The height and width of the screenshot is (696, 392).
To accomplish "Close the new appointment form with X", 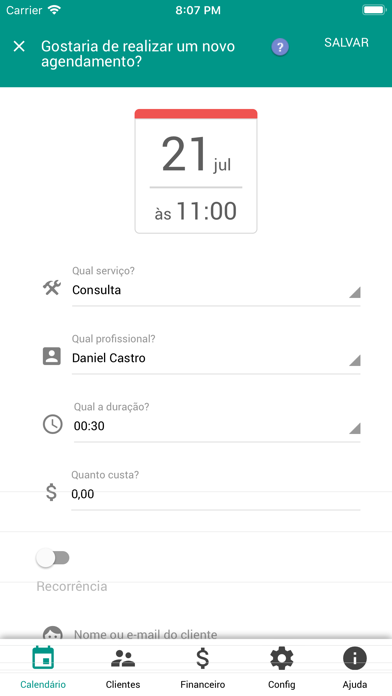I will (19, 46).
